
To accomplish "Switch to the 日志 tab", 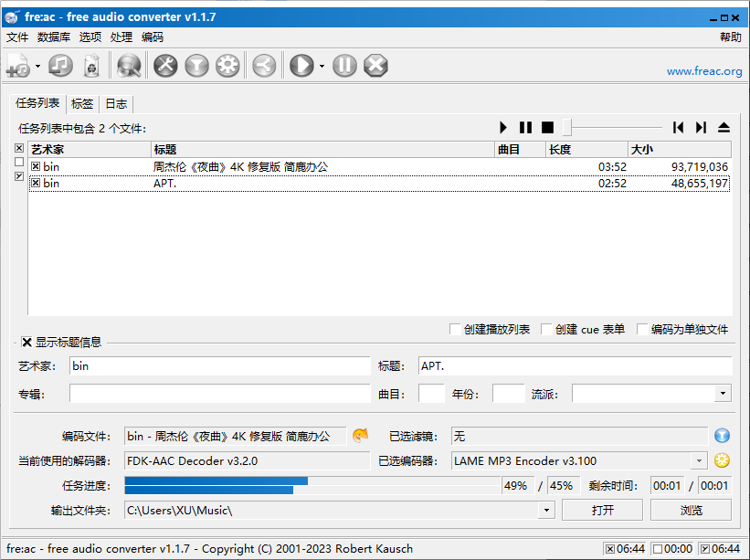I will [x=116, y=104].
